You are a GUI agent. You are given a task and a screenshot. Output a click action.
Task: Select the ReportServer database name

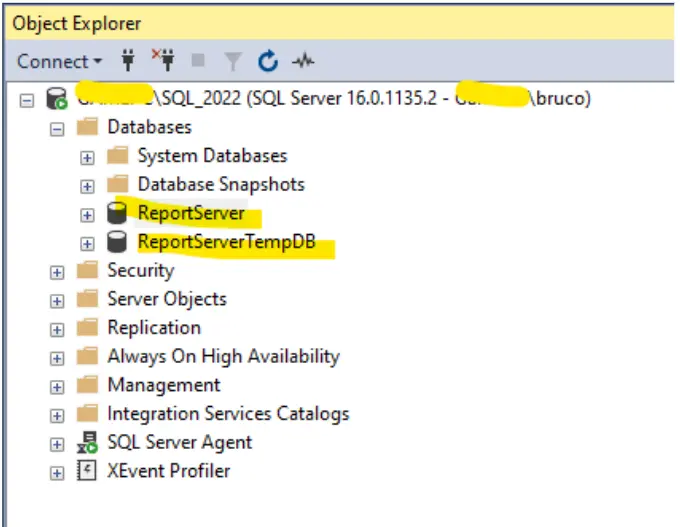[191, 213]
